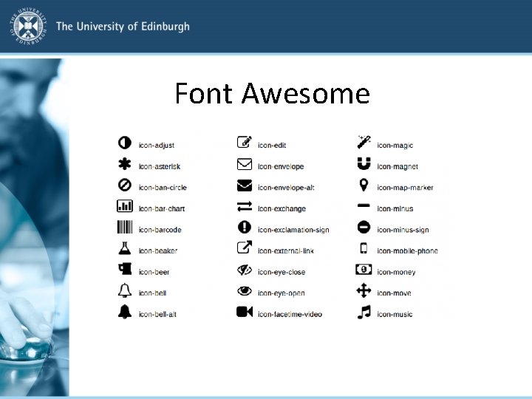Viewport: 532px width, 399px height.
Task: Click the plain minus icon
Action: point(364,205)
